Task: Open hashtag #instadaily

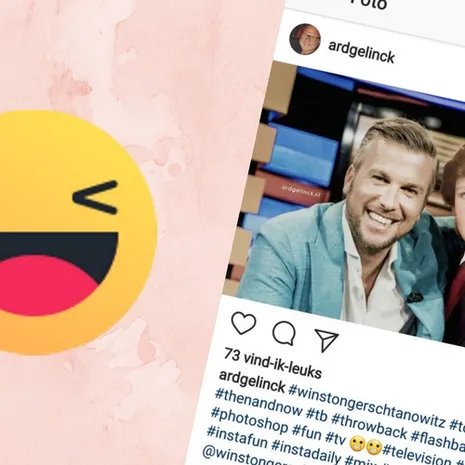Action: [306, 451]
